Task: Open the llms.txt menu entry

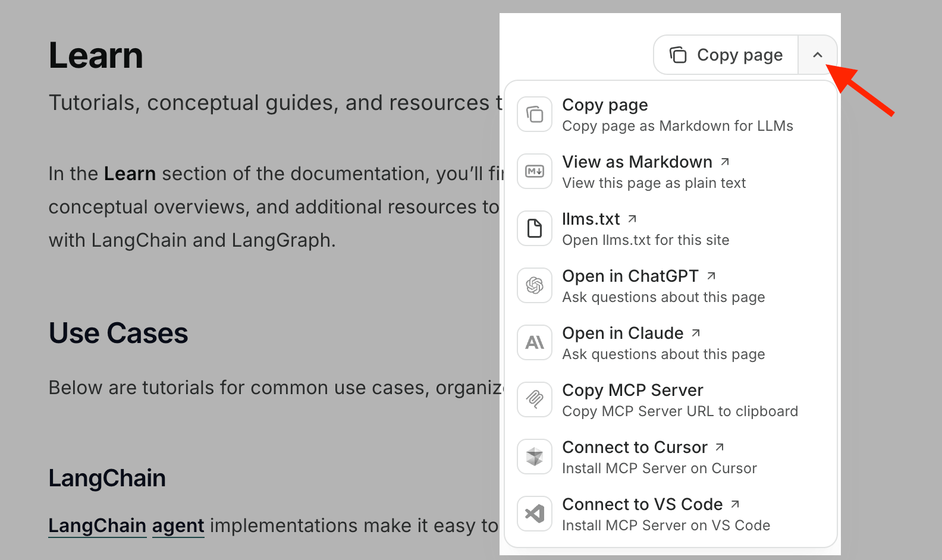Action: pyautogui.click(x=671, y=228)
